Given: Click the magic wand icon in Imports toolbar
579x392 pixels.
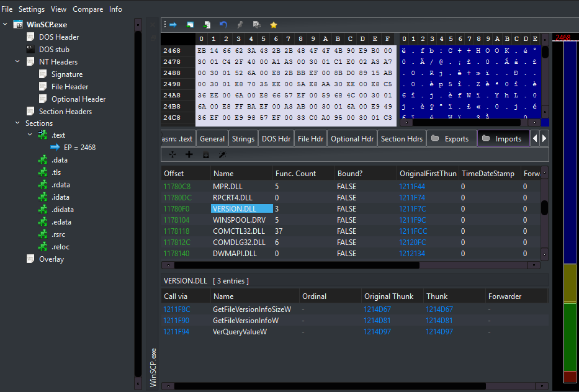Looking at the screenshot, I should pyautogui.click(x=222, y=154).
